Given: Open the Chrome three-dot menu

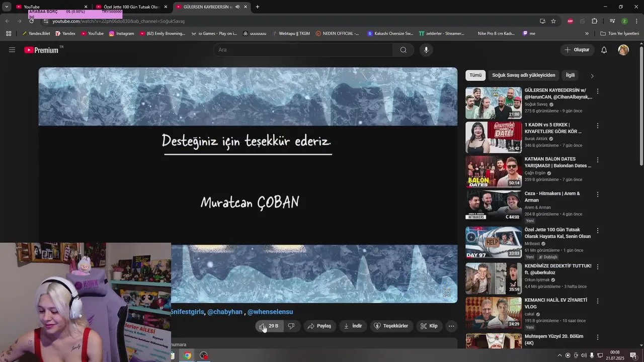Looking at the screenshot, I should tap(636, 21).
